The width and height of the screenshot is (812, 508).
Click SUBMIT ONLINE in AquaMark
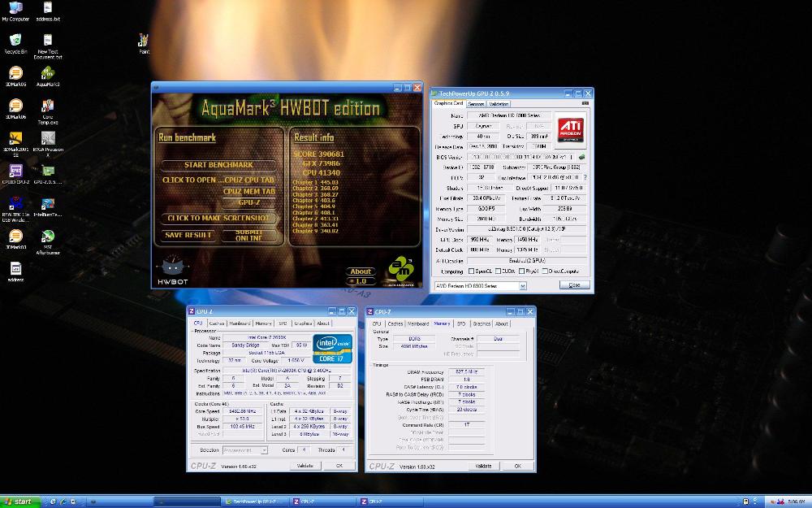tap(248, 236)
